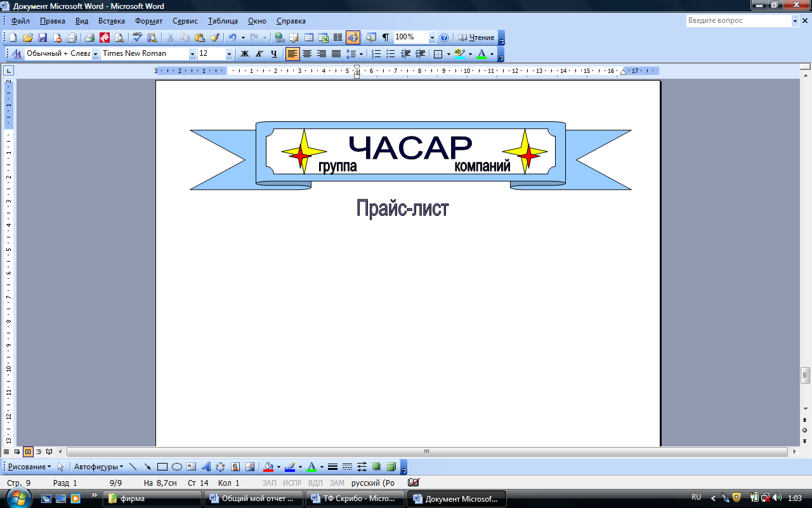The image size is (812, 508).
Task: Enable center alignment
Action: 307,54
